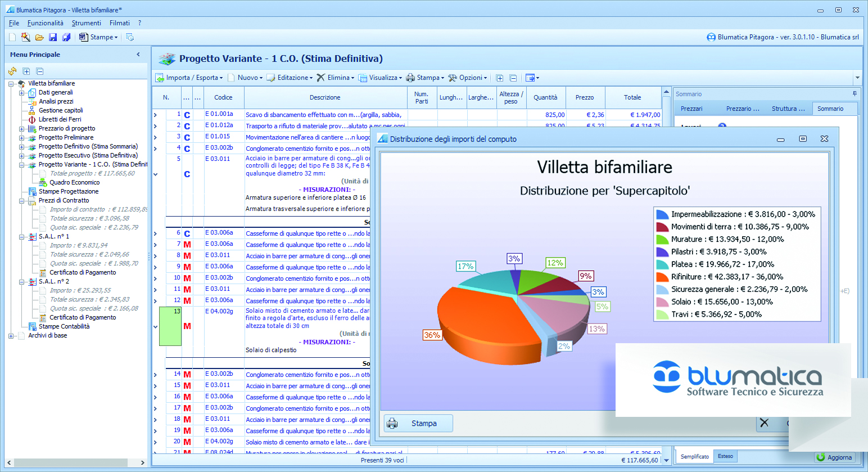868x472 pixels.
Task: Open the main Stampe dropdown
Action: point(99,37)
